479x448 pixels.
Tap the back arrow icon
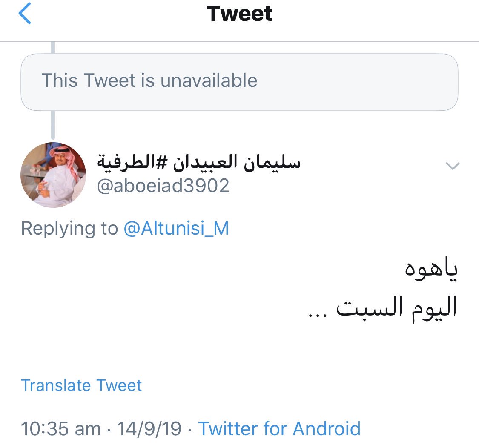tap(25, 14)
